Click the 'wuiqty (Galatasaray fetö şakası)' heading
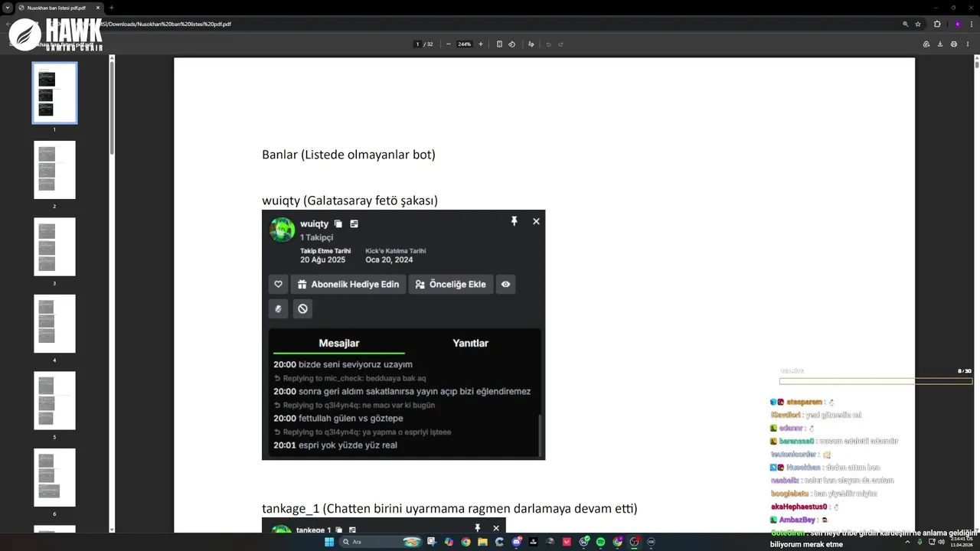The height and width of the screenshot is (551, 980). (x=350, y=201)
